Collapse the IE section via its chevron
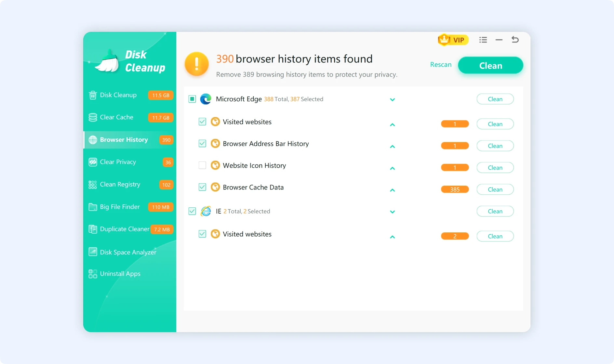This screenshot has width=614, height=364. tap(392, 212)
